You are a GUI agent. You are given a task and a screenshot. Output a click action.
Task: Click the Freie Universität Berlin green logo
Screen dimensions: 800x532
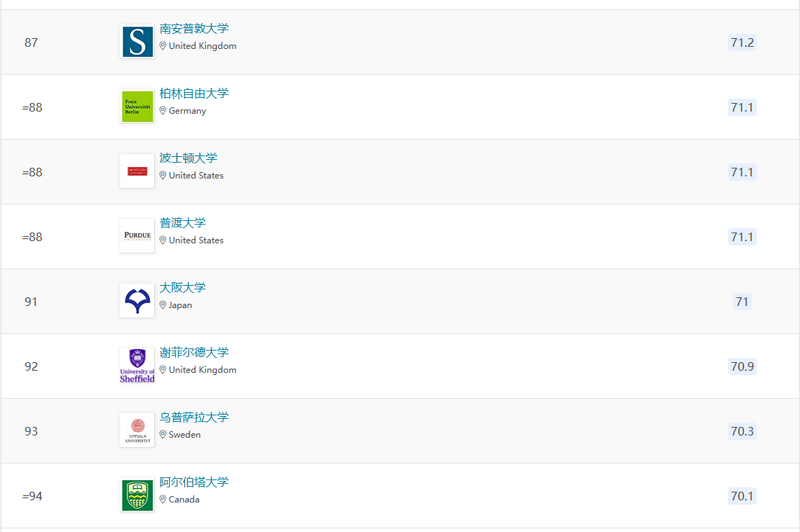[138, 107]
